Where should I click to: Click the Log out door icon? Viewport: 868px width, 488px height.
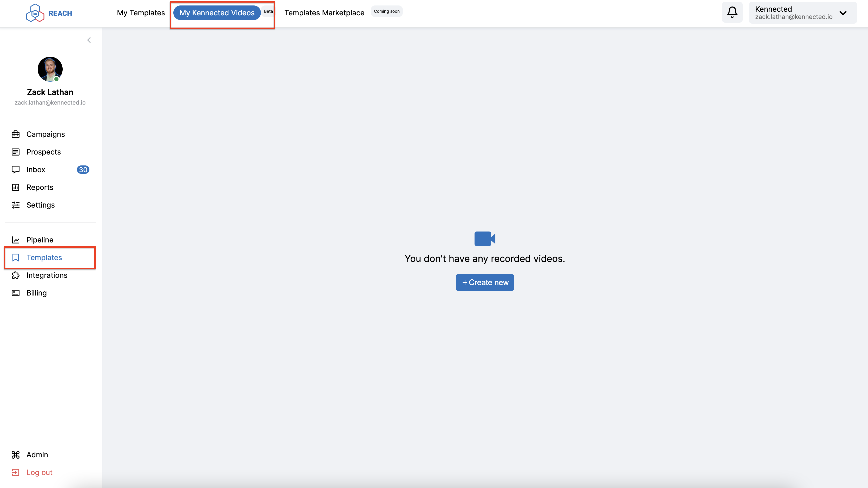click(16, 472)
